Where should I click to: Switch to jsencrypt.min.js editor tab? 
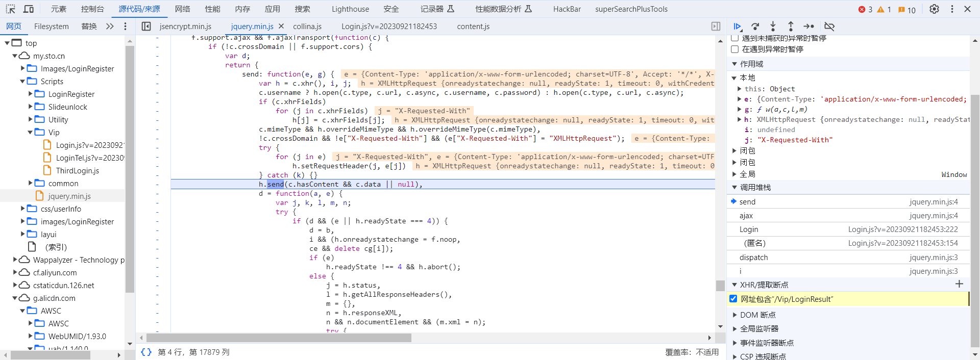click(x=185, y=26)
